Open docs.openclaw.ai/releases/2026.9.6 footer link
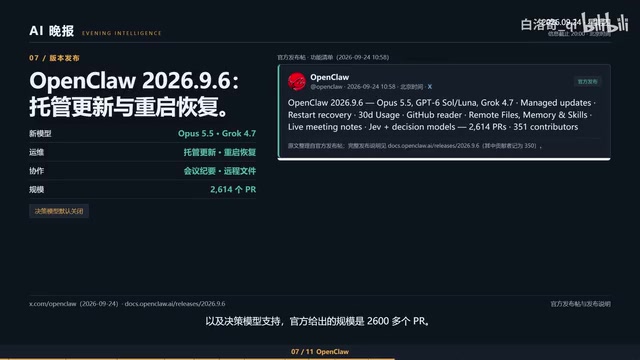The image size is (640, 360). pyautogui.click(x=175, y=304)
